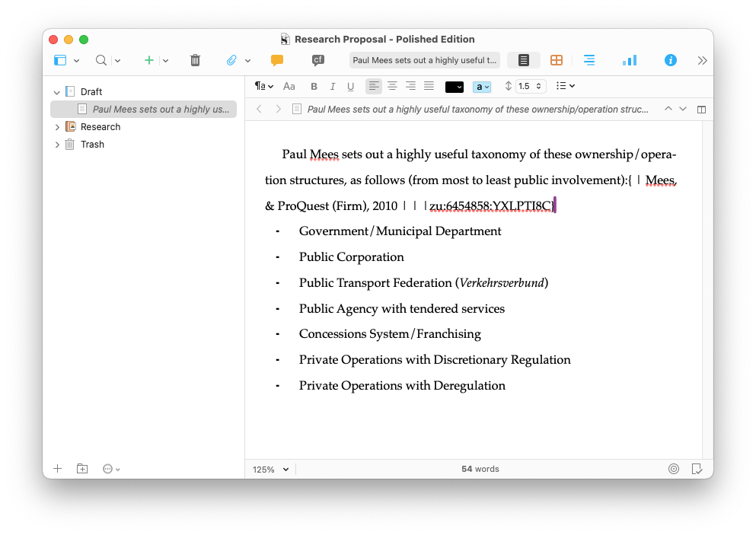Add new text item with binder plus
Screen dimensions: 756x535
coord(57,469)
